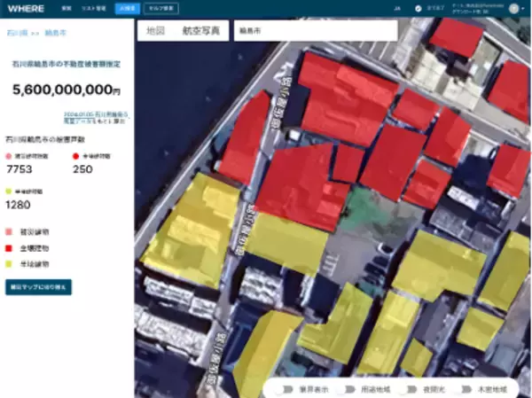
Task: Select the large red building below 御仮屋小路 label
Action: coord(299,187)
